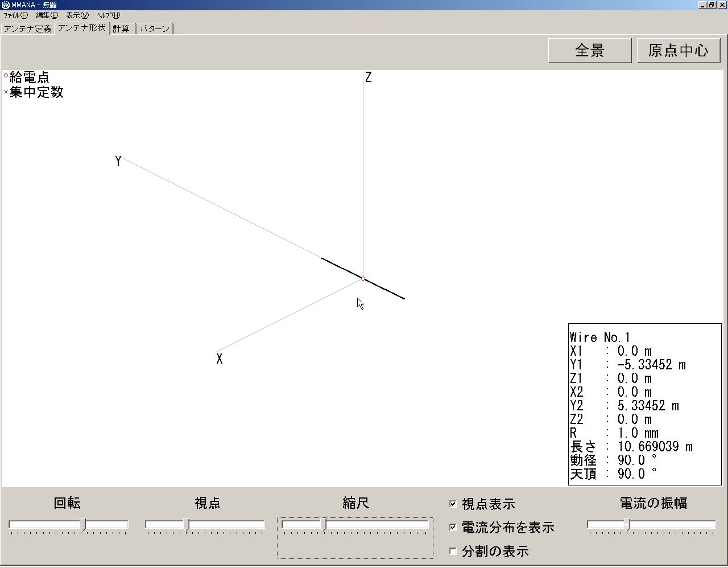Enable the 分割の表示 checkbox
The image size is (728, 568).
pos(453,551)
